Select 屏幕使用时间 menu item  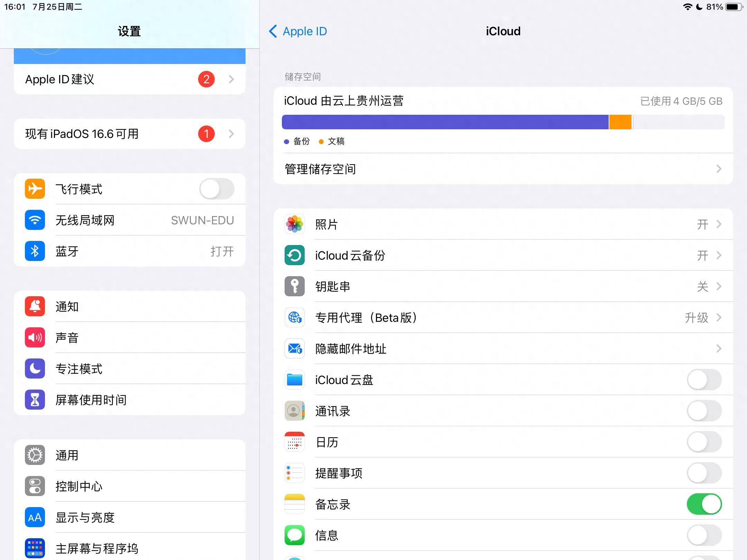[x=129, y=399]
